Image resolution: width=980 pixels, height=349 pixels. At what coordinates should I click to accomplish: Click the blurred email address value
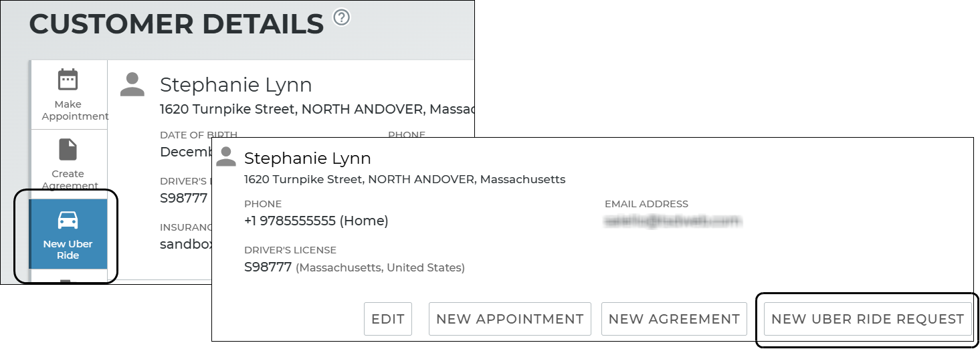673,221
